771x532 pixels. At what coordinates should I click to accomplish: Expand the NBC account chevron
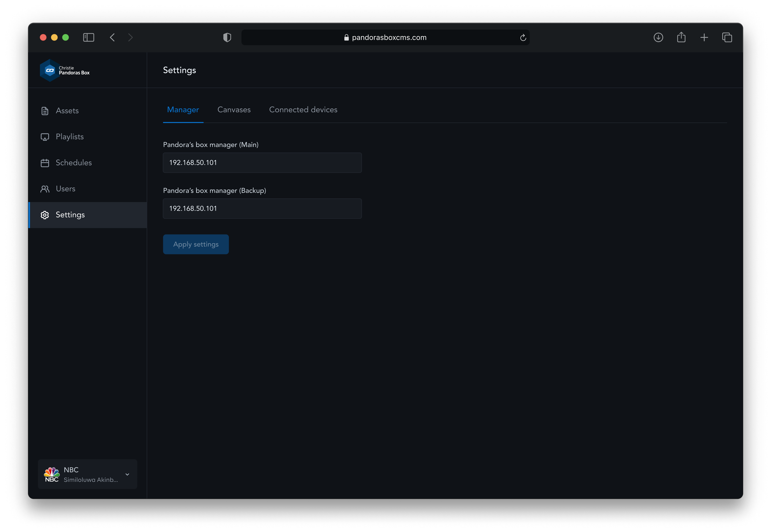127,474
